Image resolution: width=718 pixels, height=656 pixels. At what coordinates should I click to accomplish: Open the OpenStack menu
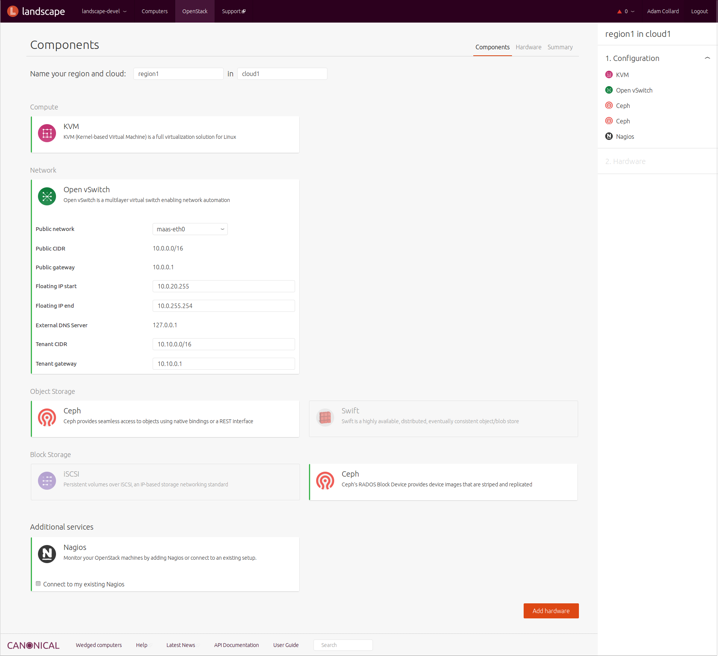tap(195, 11)
